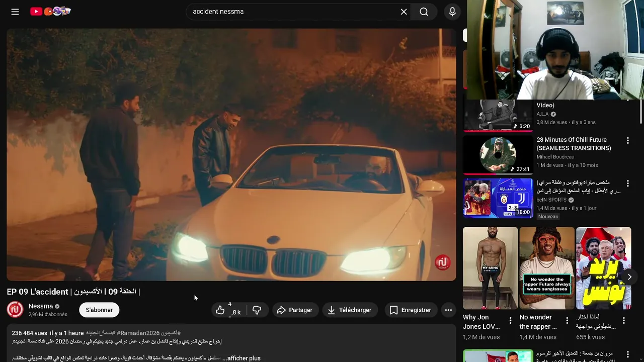This screenshot has height=362, width=644.
Task: Open beIN SPORTS channel name
Action: tap(551, 200)
